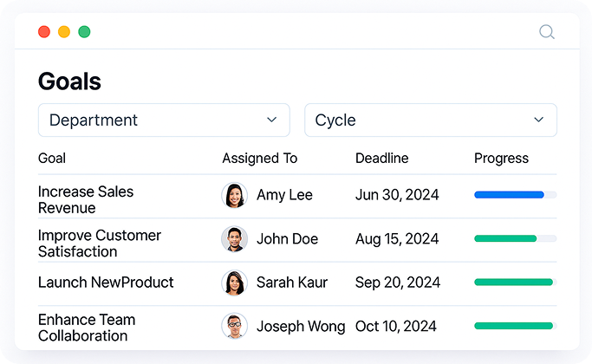Open the Cycle dropdown
This screenshot has height=364, width=592.
click(430, 120)
